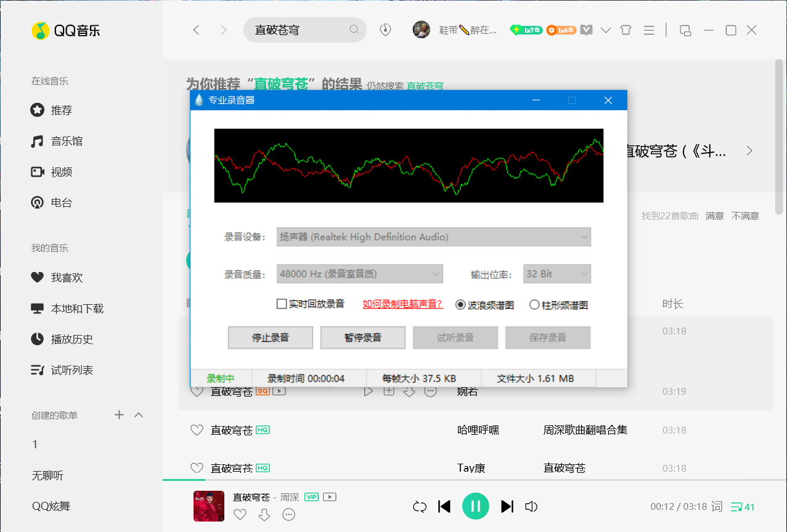Open the 录音设备 dropdown in the recorder
The image size is (787, 532).
tap(434, 237)
